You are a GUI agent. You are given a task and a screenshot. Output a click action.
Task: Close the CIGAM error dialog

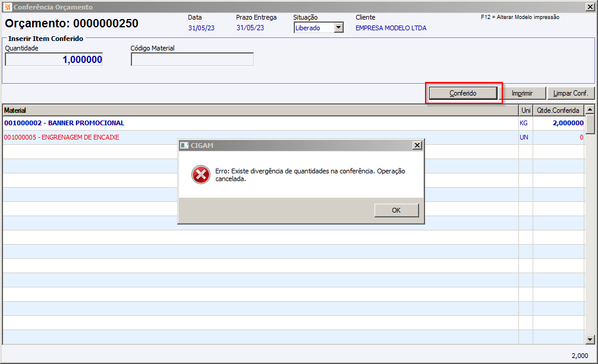417,145
